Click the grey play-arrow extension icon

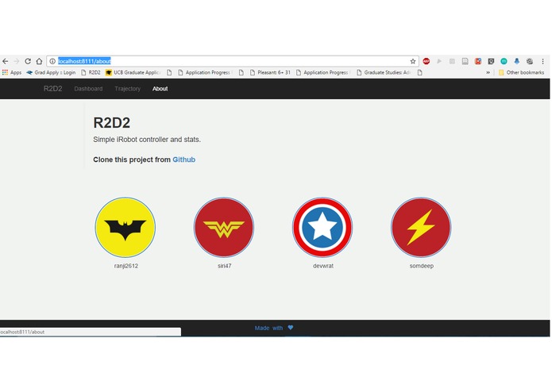point(439,61)
